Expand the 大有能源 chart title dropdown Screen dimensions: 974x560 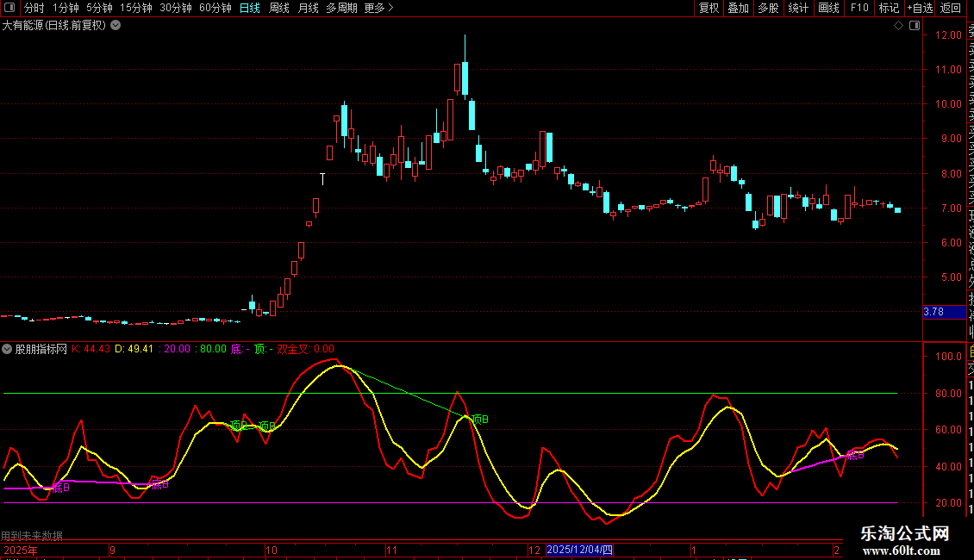116,26
